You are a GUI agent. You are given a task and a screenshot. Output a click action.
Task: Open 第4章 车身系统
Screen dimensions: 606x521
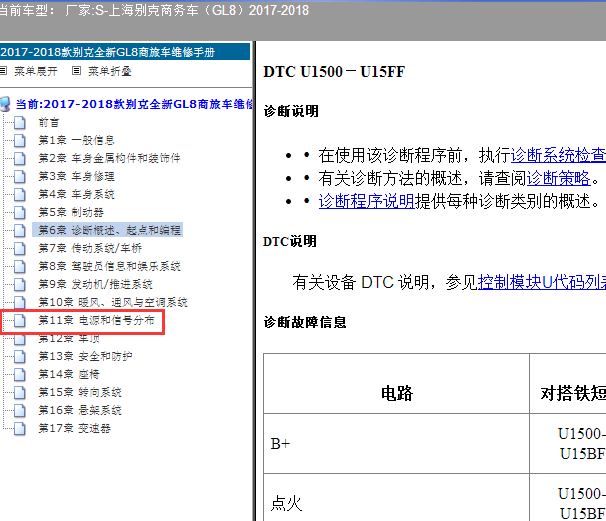[76, 194]
